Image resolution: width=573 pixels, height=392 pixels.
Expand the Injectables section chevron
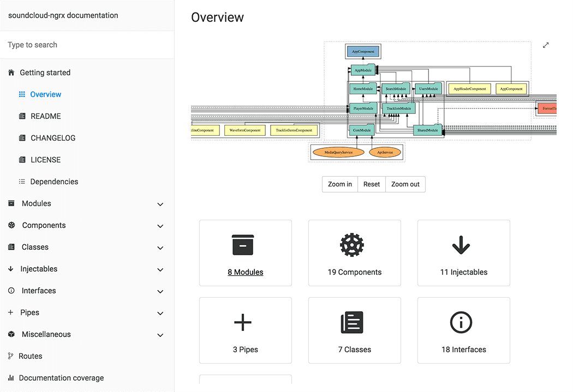[x=160, y=270]
